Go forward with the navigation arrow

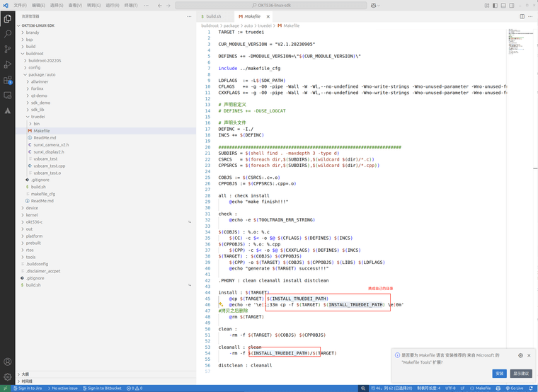pos(168,6)
